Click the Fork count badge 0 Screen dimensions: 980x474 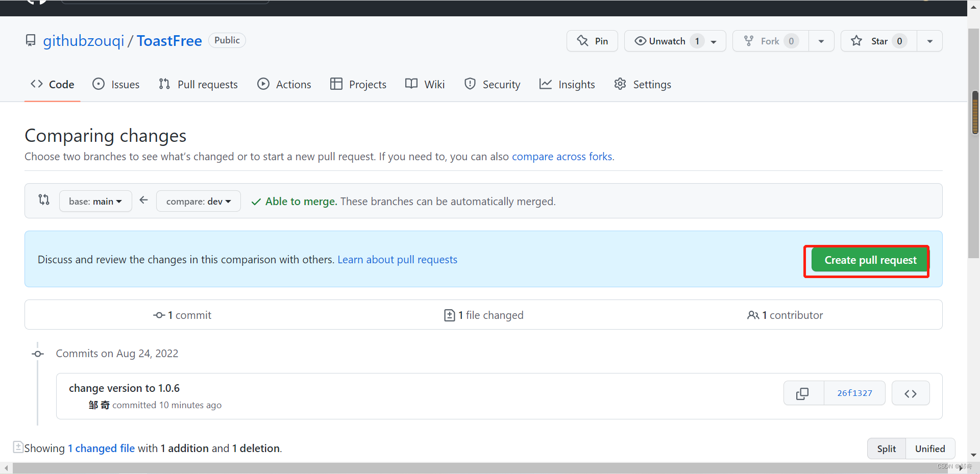pyautogui.click(x=791, y=41)
